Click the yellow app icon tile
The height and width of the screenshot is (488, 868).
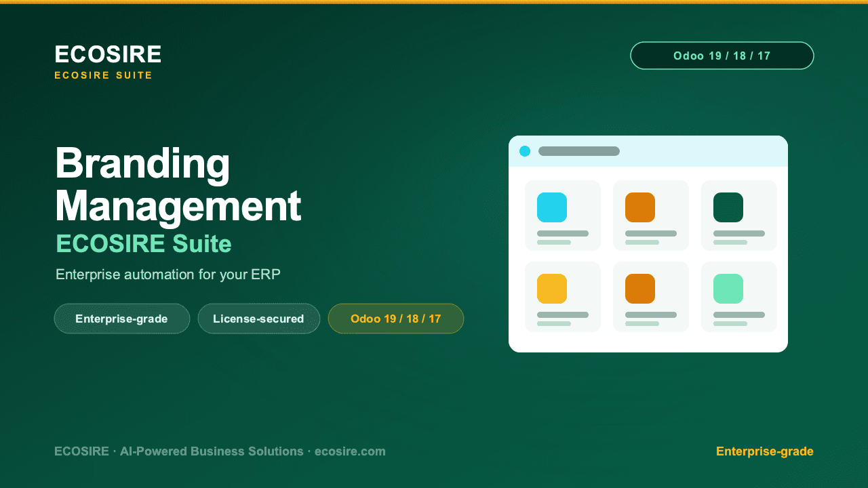coord(552,289)
